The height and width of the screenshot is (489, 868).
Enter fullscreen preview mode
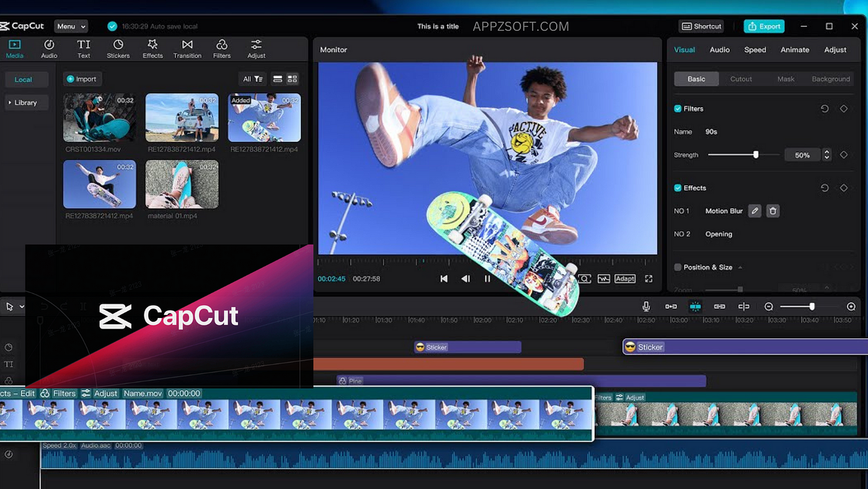(x=648, y=278)
